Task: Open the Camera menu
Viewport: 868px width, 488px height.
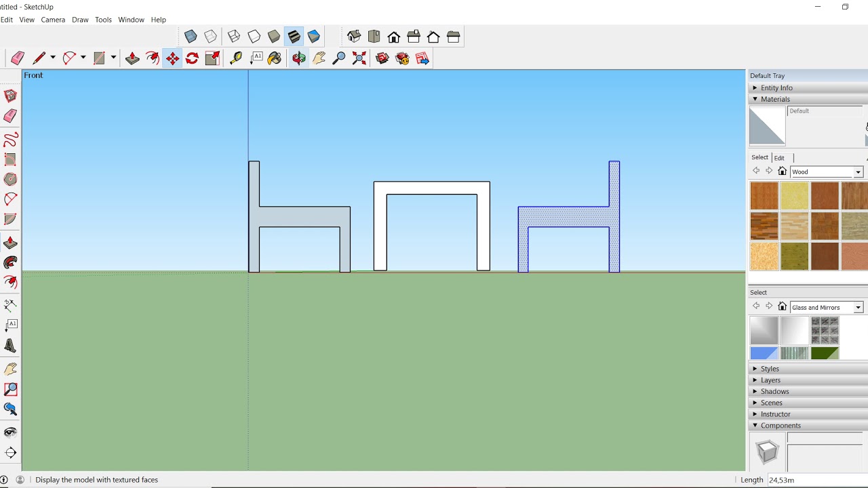Action: 53,20
